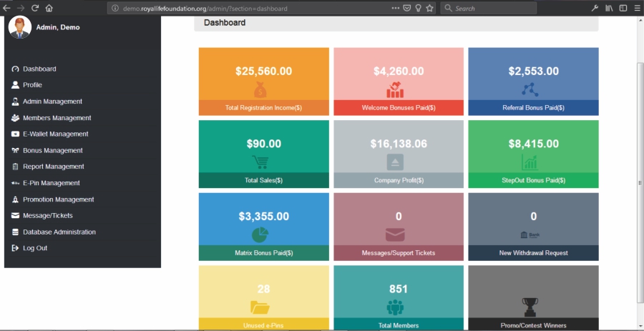Screen dimensions: 644x331
Task: Click the shopping cart icon on Total Sales
Action: pos(260,162)
